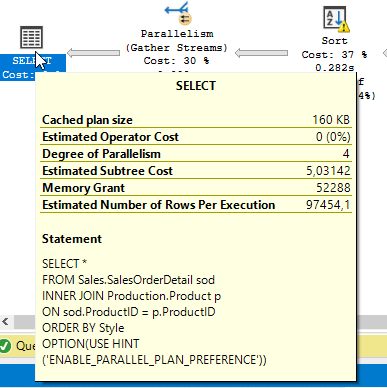The width and height of the screenshot is (387, 388).
Task: Click the Cached plan size row in tooltip
Action: (196, 120)
